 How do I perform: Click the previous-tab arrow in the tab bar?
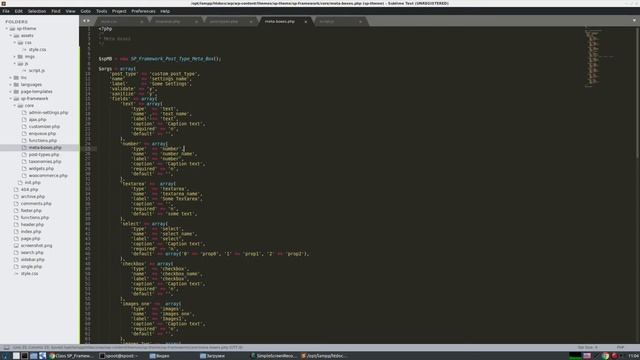coord(84,21)
